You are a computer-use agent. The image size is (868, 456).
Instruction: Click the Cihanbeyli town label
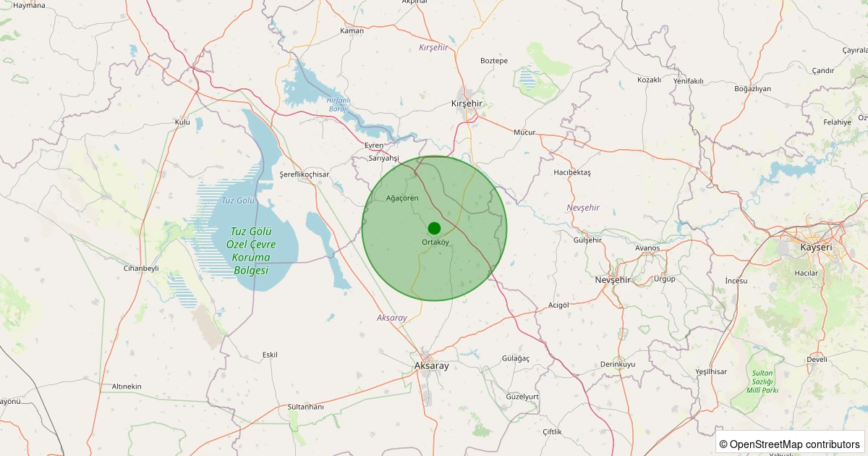coord(141,268)
